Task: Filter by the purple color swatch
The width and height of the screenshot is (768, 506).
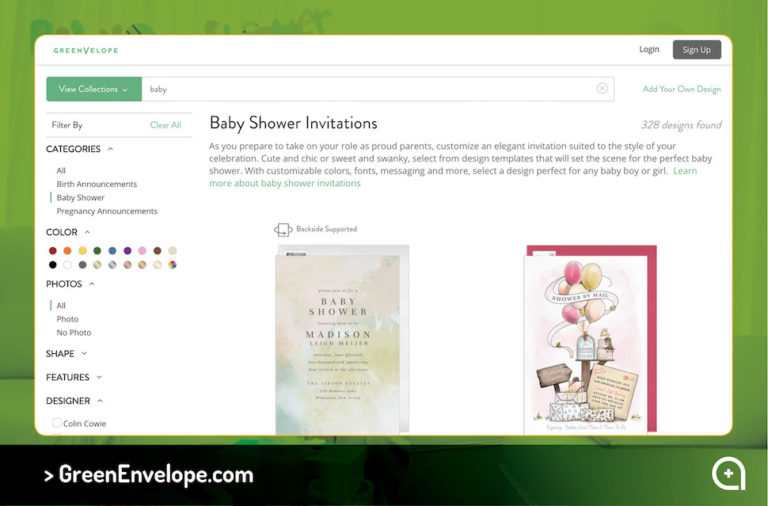Action: click(127, 251)
